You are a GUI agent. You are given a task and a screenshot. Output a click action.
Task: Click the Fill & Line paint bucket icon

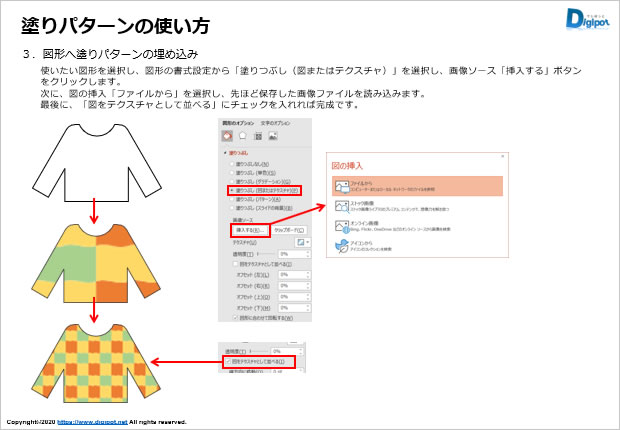click(x=227, y=136)
